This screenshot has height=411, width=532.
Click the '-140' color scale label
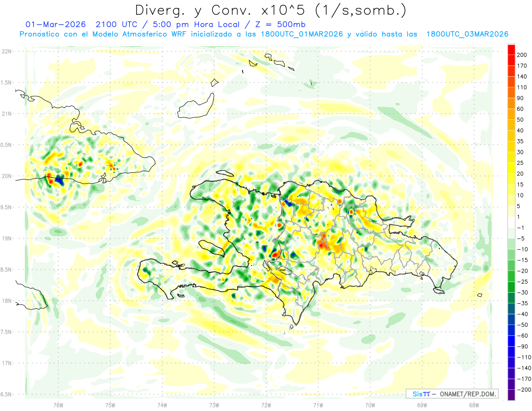[523, 368]
